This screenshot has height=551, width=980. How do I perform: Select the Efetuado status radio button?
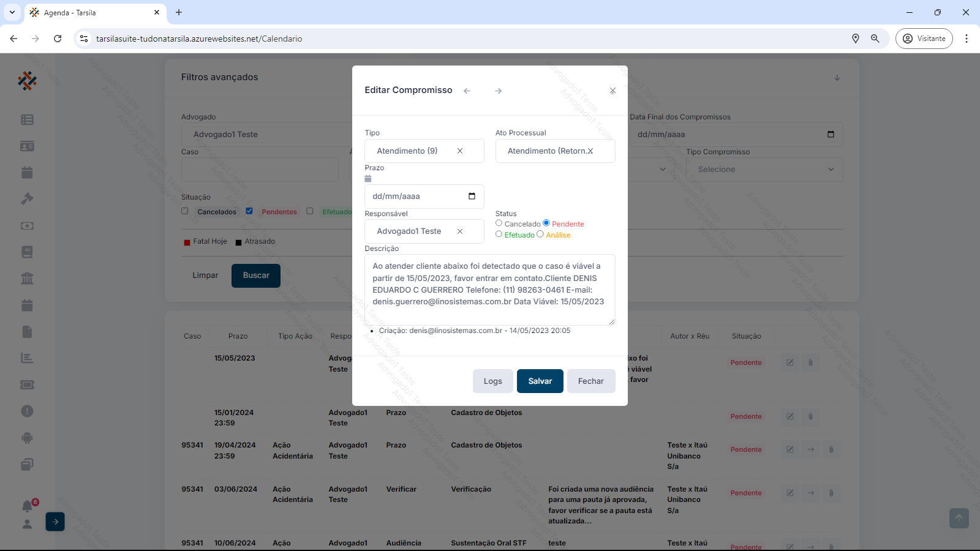(499, 234)
